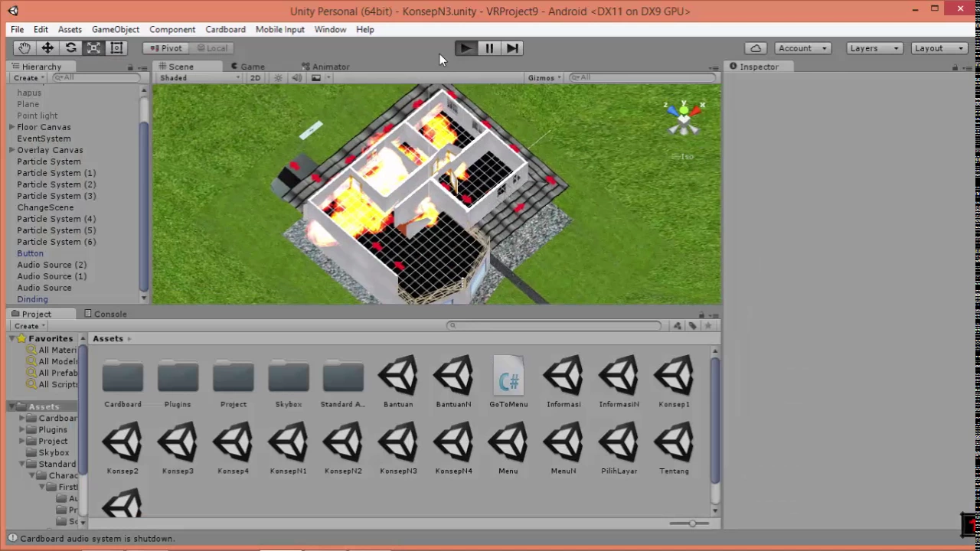Adjust the asset icon size slider
980x551 pixels.
692,523
